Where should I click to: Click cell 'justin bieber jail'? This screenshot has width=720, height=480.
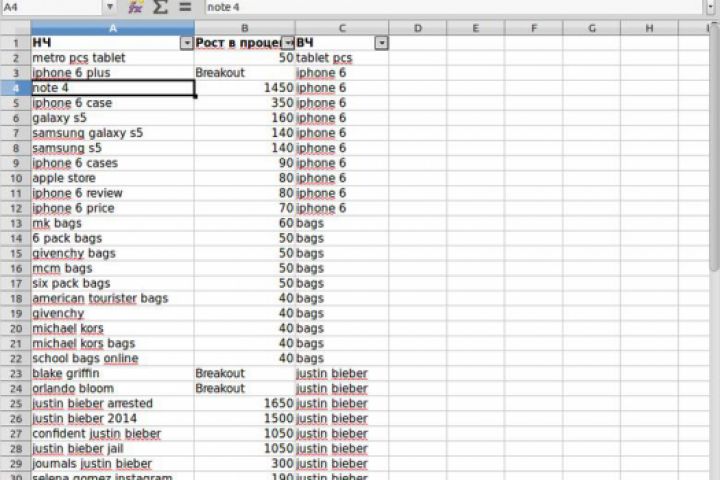click(x=112, y=449)
